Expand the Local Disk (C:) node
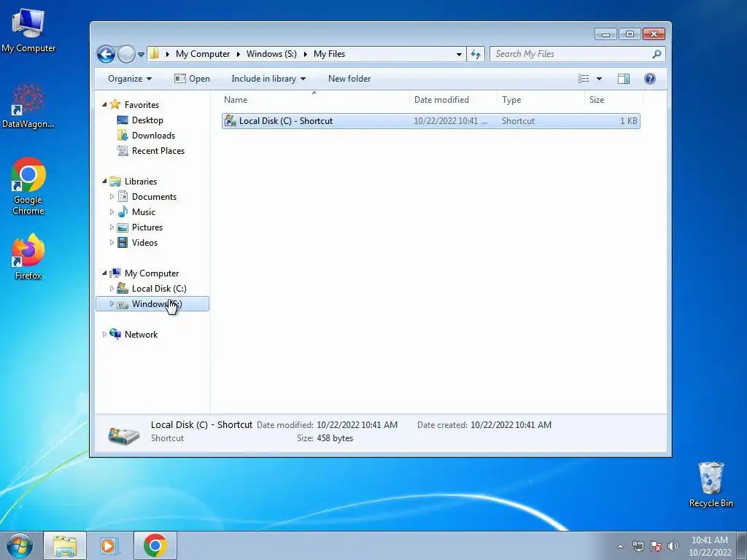Image resolution: width=747 pixels, height=560 pixels. click(112, 289)
